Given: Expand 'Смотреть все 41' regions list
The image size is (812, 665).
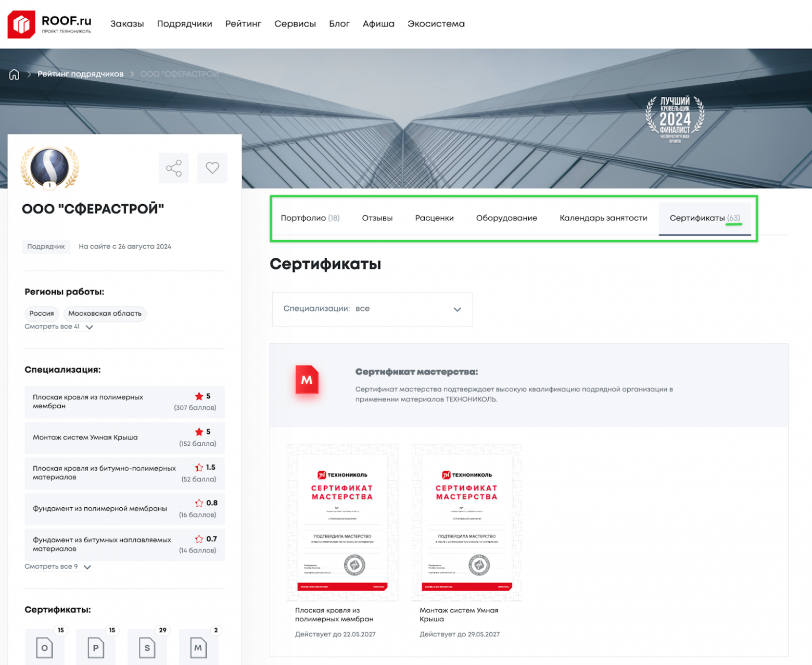Looking at the screenshot, I should (59, 327).
